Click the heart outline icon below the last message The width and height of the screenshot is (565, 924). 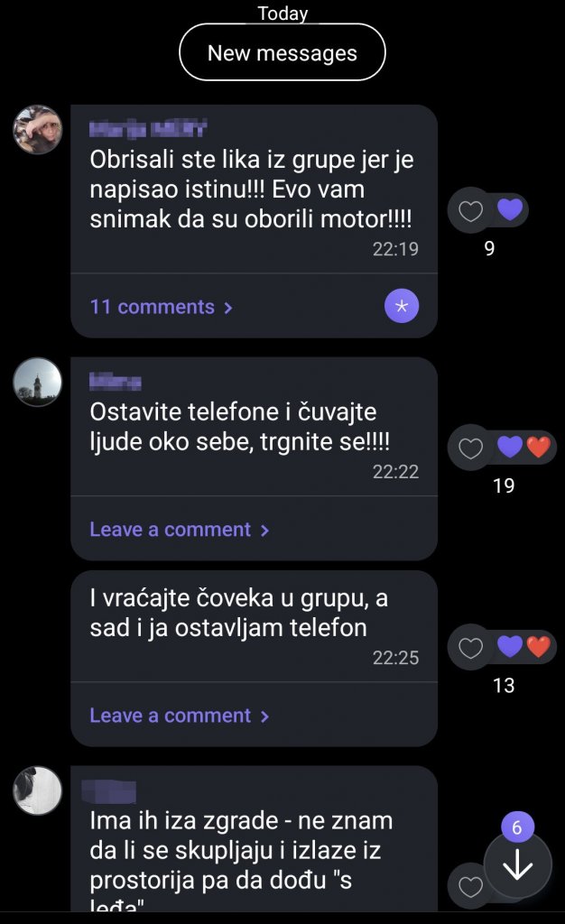[x=469, y=888]
